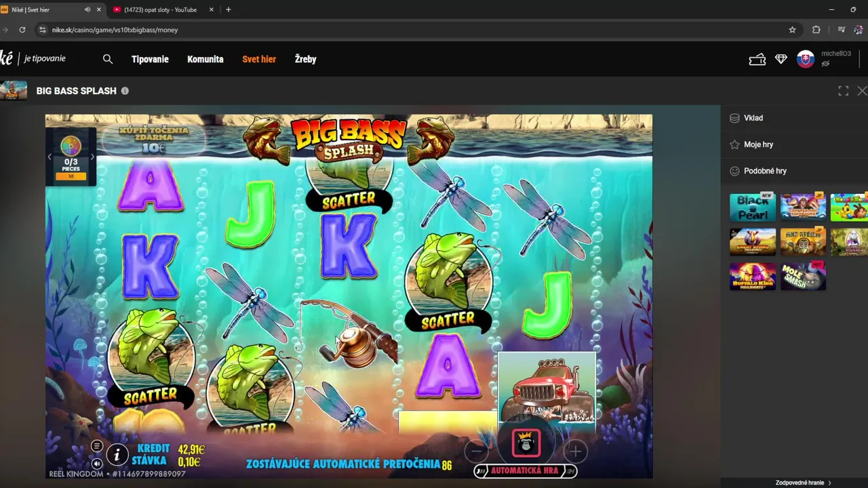Launch the Great Rhino game thumbnail
The image size is (868, 488).
click(753, 241)
